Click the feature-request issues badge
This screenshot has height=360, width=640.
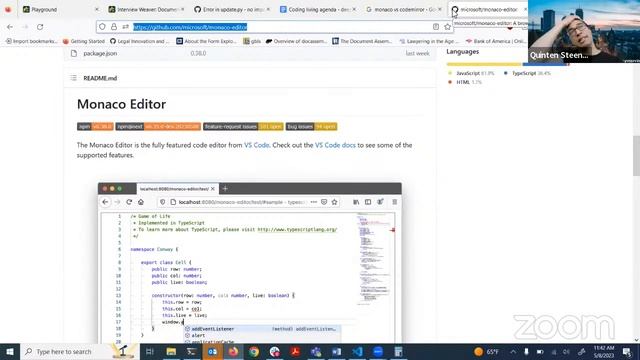(243, 127)
